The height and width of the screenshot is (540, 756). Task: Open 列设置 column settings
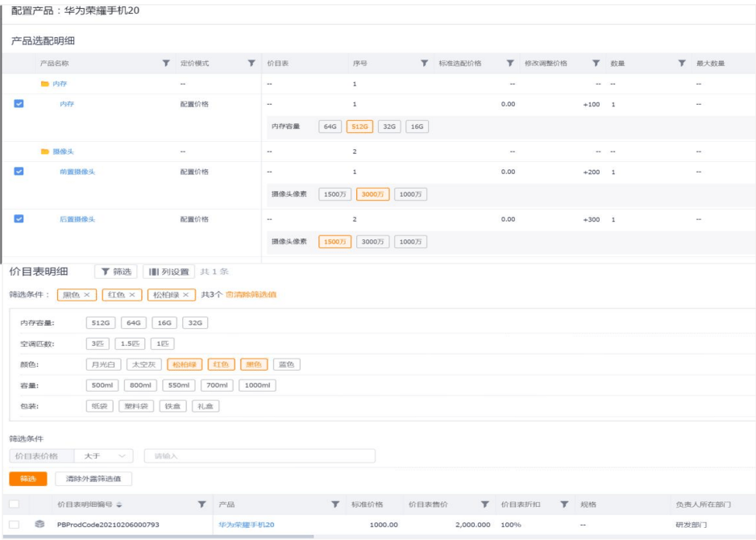[168, 272]
